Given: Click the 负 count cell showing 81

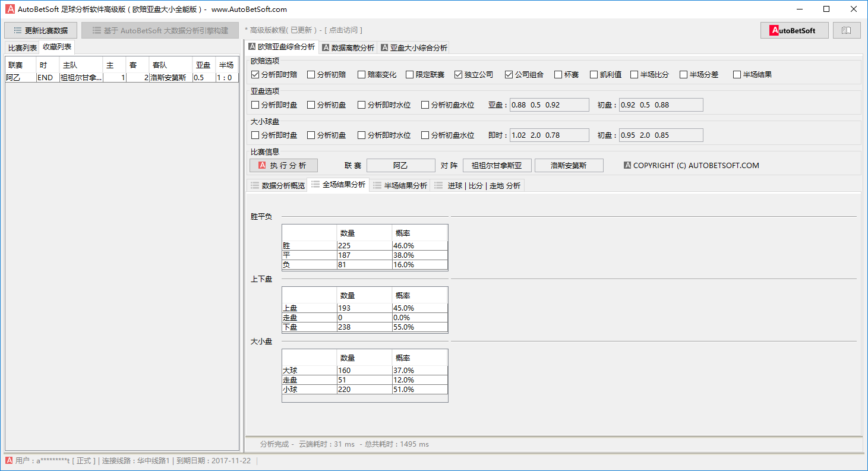Looking at the screenshot, I should point(364,264).
